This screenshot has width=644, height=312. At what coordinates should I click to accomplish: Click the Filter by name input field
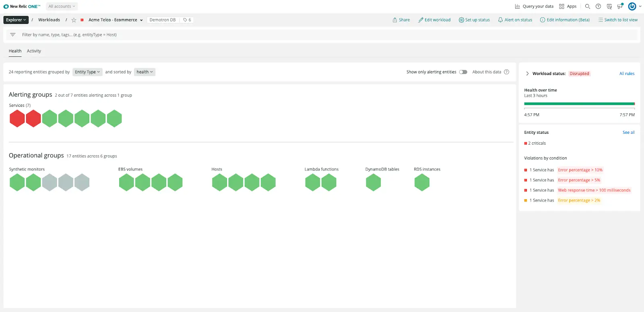pyautogui.click(x=322, y=35)
